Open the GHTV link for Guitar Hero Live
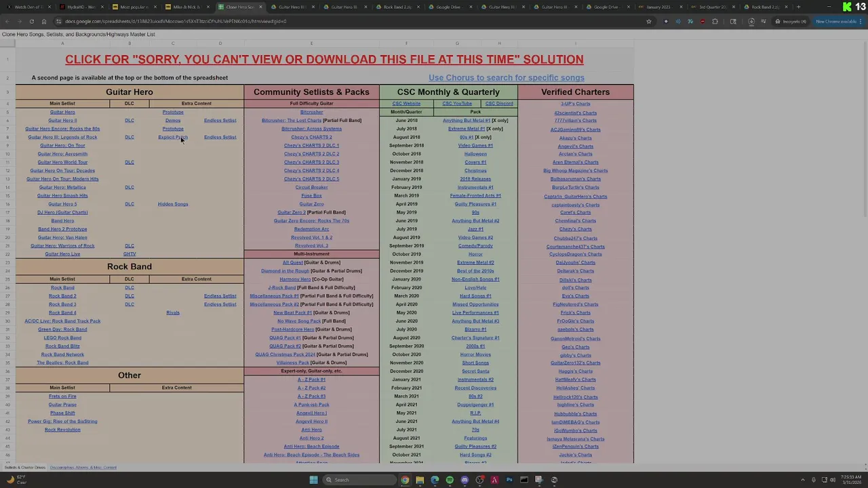Image resolution: width=868 pixels, height=488 pixels. [130, 254]
